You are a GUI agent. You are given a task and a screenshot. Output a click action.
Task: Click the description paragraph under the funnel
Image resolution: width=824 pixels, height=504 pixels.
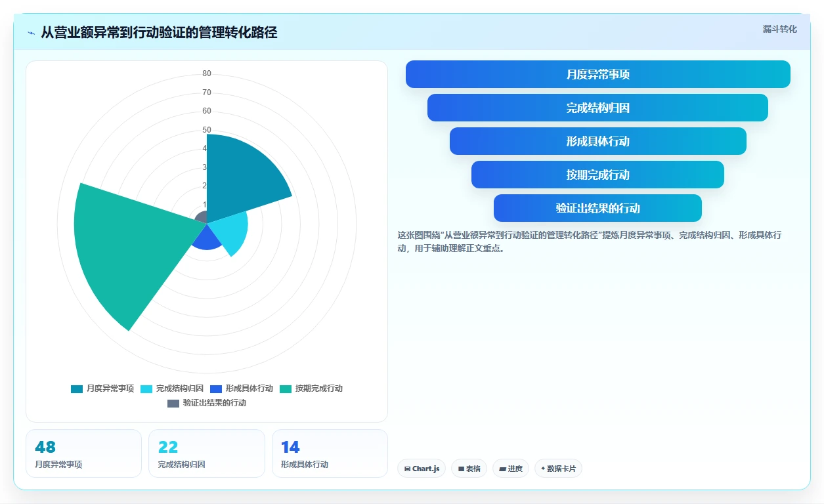pos(590,242)
